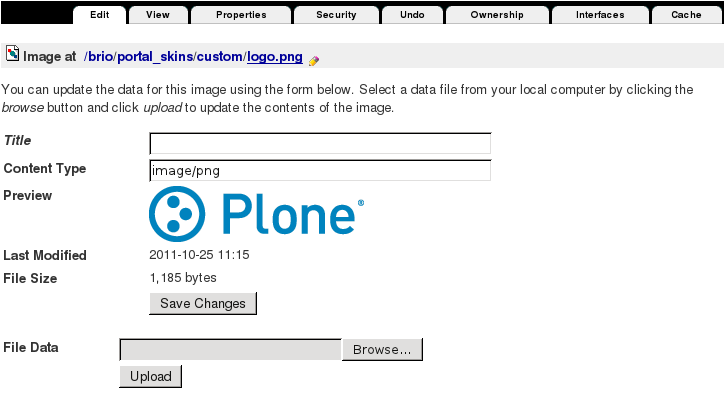Image resolution: width=724 pixels, height=399 pixels.
Task: Open the portal_skins path link
Action: pos(155,57)
